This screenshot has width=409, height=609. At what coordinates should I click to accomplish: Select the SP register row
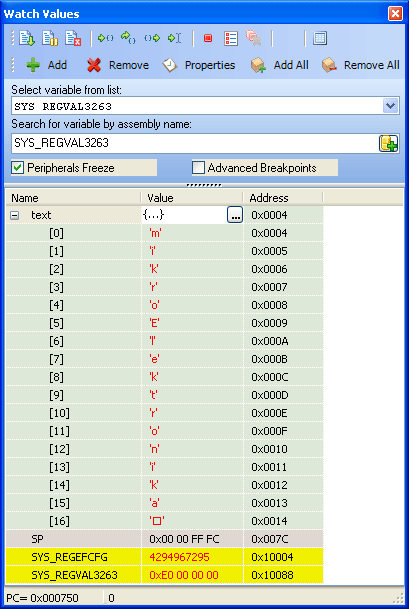[164, 539]
